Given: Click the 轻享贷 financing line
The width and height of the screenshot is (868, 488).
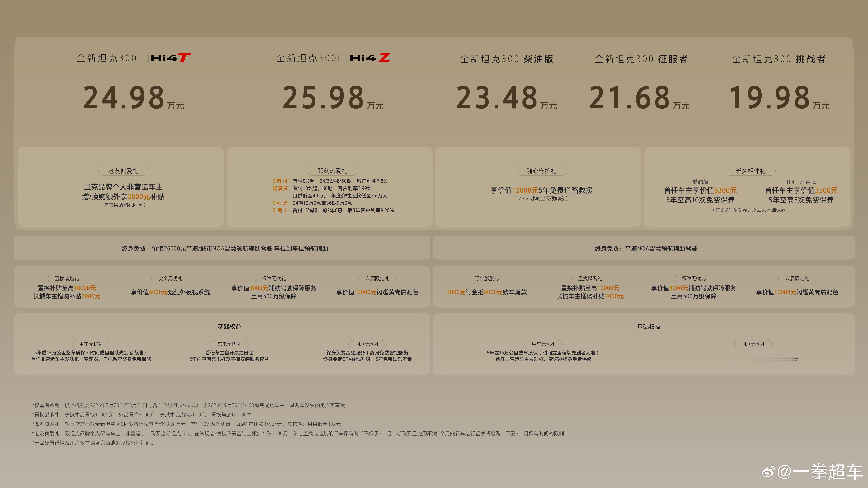Looking at the screenshot, I should [322, 188].
